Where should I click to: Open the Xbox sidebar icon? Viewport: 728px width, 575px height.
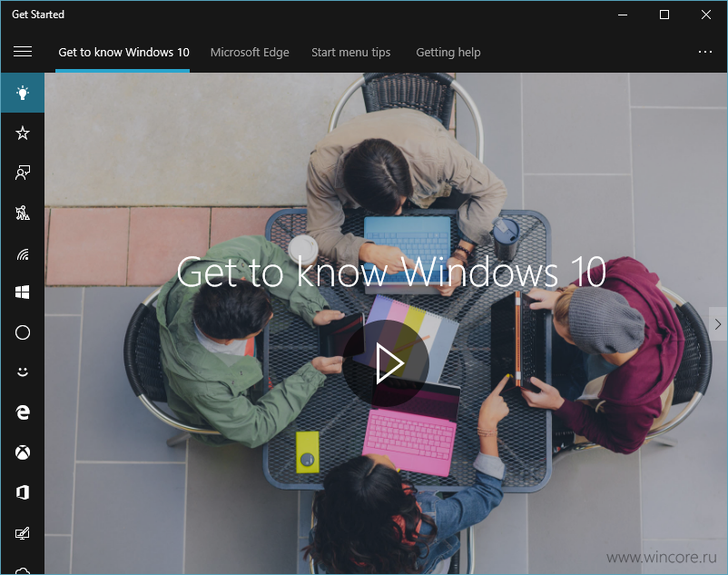(x=23, y=452)
